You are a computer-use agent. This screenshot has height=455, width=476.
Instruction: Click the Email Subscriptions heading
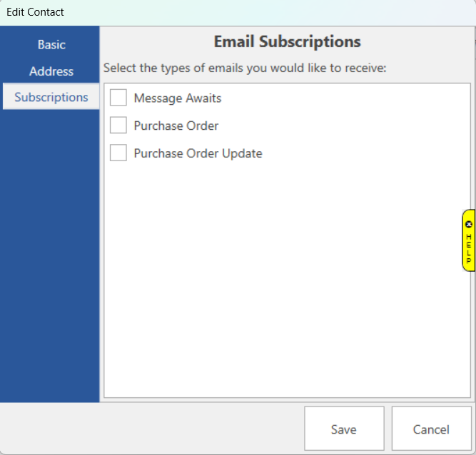pyautogui.click(x=287, y=41)
